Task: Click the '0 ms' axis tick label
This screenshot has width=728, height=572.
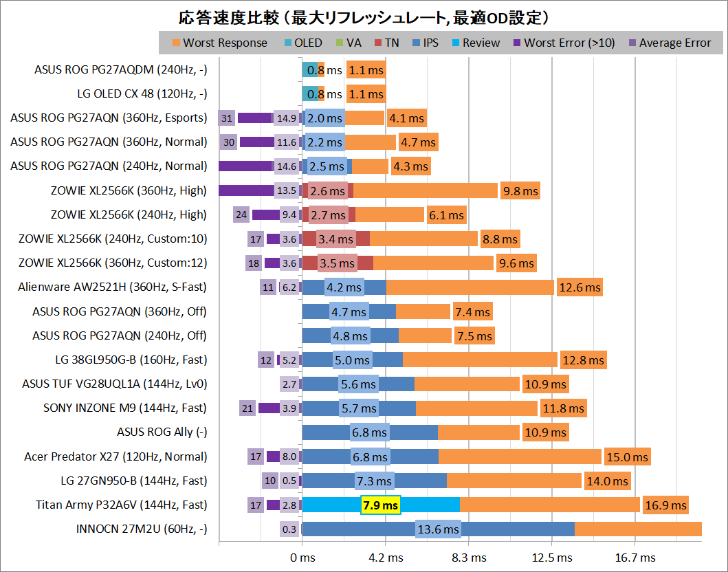Action: tap(302, 558)
